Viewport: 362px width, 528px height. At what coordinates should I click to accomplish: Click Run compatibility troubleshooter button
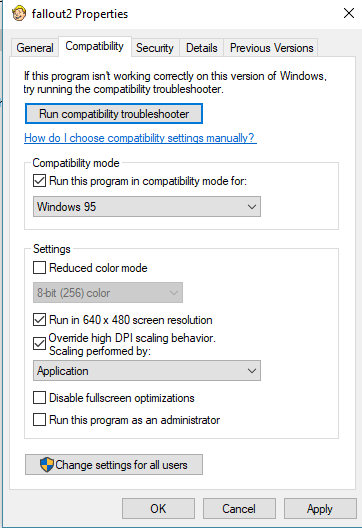[x=114, y=114]
